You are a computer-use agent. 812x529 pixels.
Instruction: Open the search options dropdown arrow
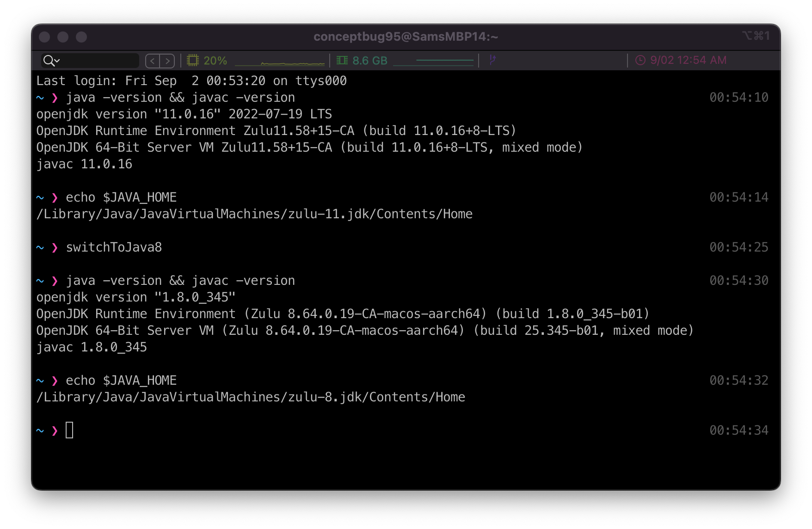(x=57, y=61)
